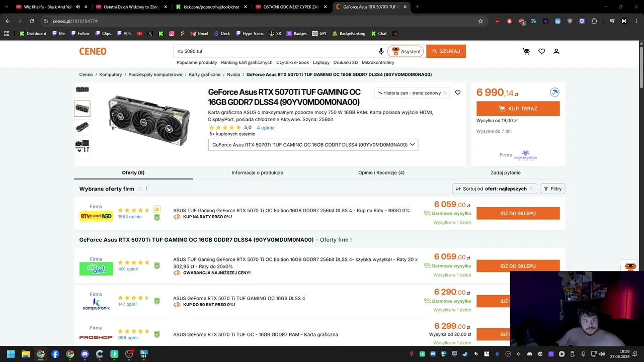
Task: Open the Komputronik store logo
Action: (96, 304)
